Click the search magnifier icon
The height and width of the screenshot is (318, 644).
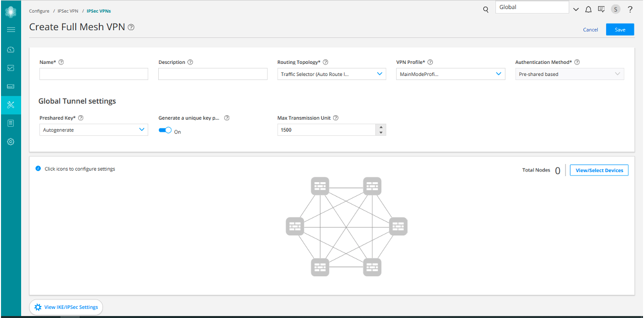[486, 9]
